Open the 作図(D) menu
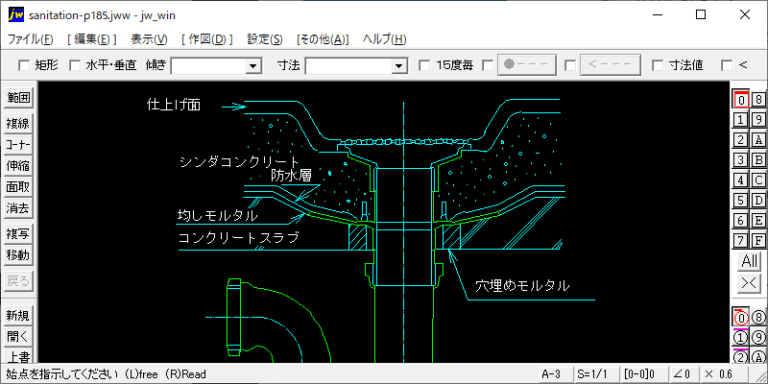 207,39
